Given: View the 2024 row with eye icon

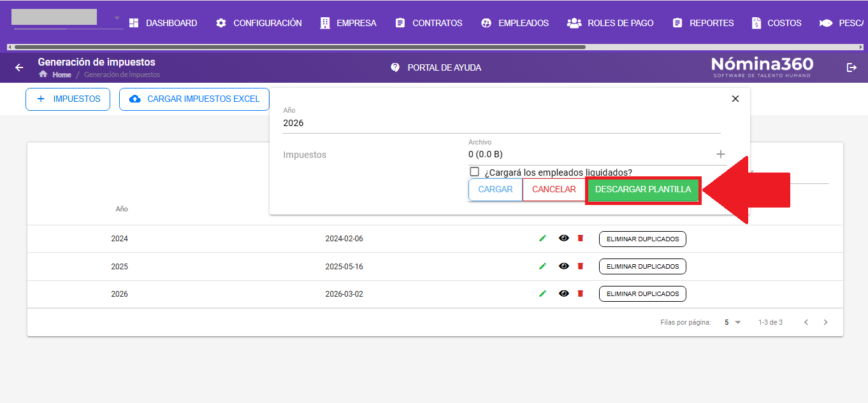Looking at the screenshot, I should click(564, 239).
